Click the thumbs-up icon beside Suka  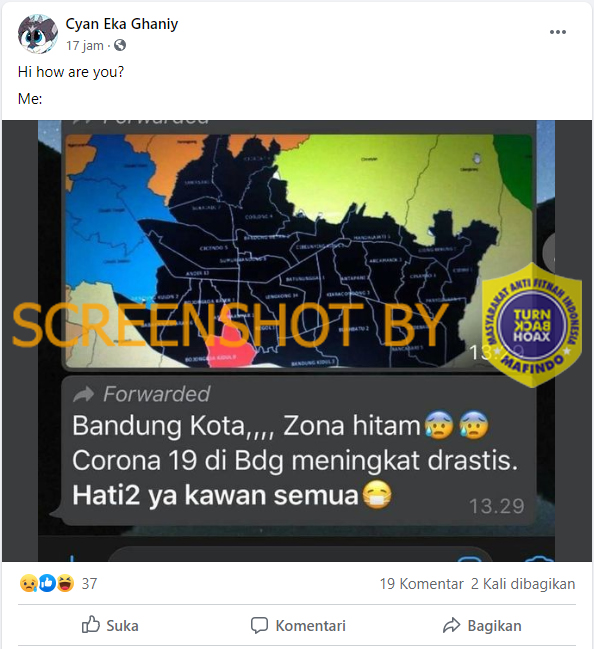point(91,624)
